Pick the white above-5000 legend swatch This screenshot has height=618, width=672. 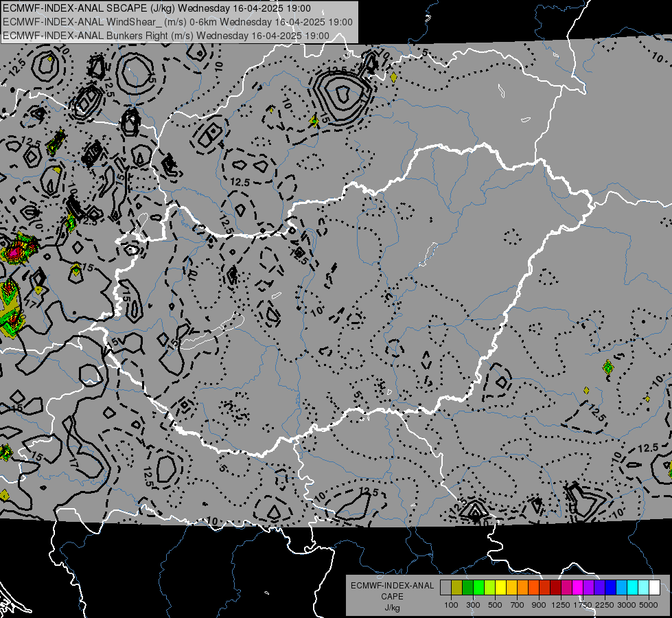pyautogui.click(x=655, y=588)
